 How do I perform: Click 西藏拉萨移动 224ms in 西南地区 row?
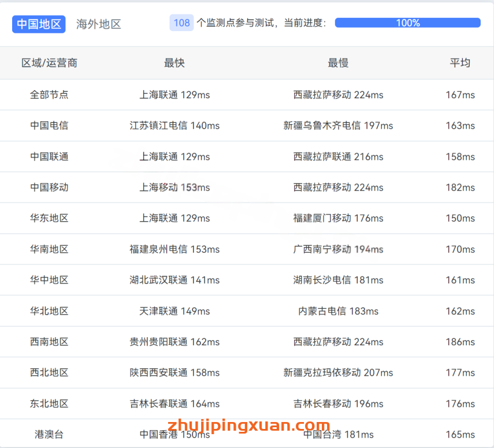click(338, 342)
